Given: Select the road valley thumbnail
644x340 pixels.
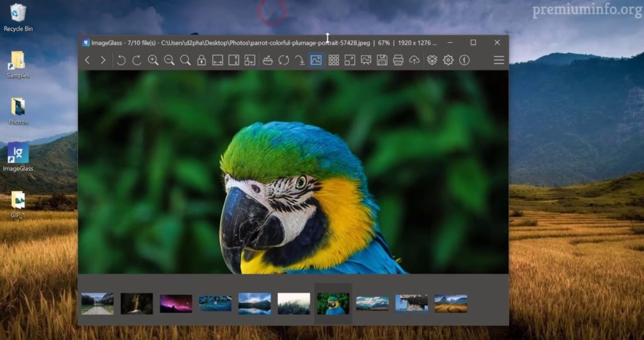Looking at the screenshot, I should click(x=97, y=304).
